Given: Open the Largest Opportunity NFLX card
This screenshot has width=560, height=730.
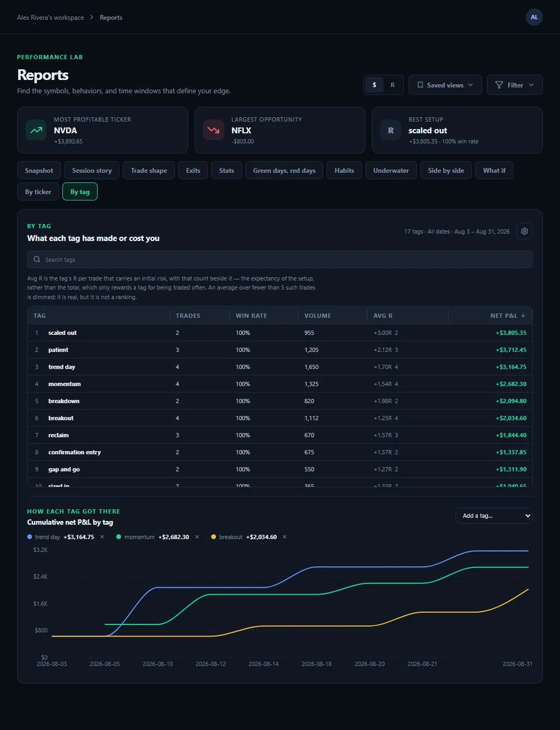Looking at the screenshot, I should point(280,130).
